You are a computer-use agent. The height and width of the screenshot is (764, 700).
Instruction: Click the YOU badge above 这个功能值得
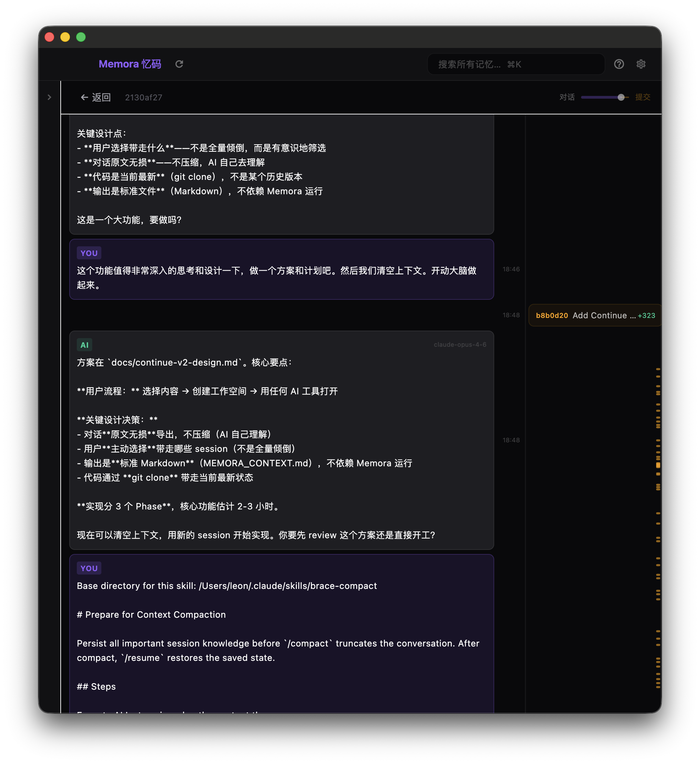tap(89, 253)
